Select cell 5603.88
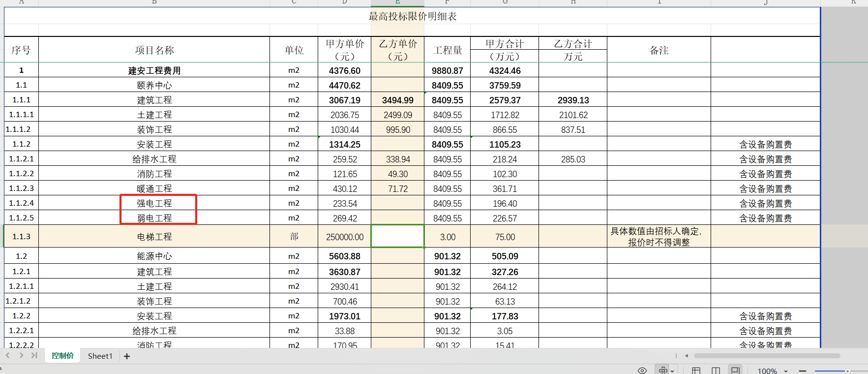This screenshot has width=868, height=374. point(344,256)
